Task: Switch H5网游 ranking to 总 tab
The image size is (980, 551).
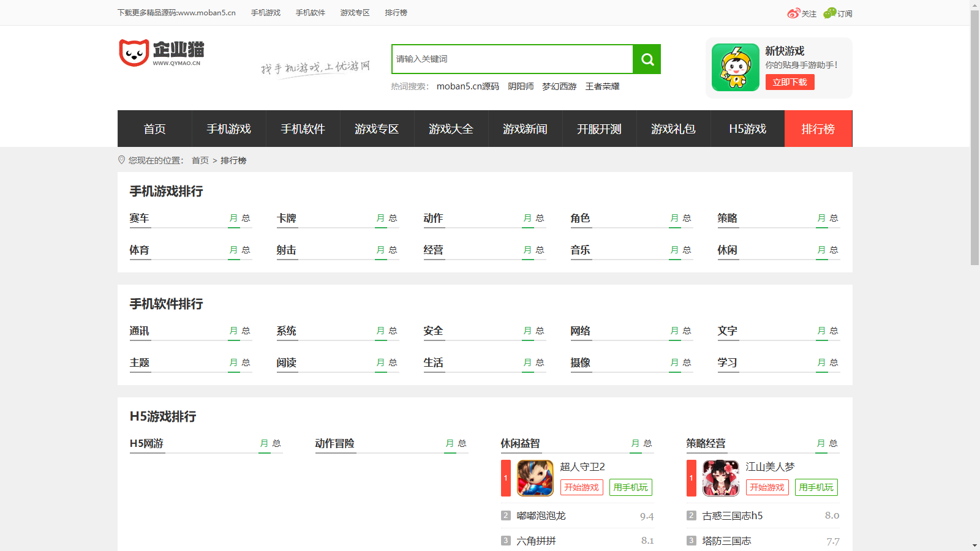Action: tap(276, 443)
